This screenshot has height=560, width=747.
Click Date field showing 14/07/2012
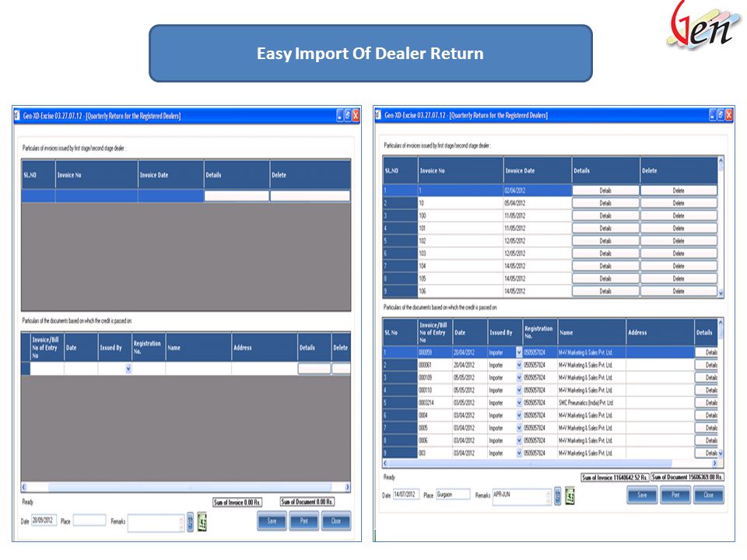point(406,495)
